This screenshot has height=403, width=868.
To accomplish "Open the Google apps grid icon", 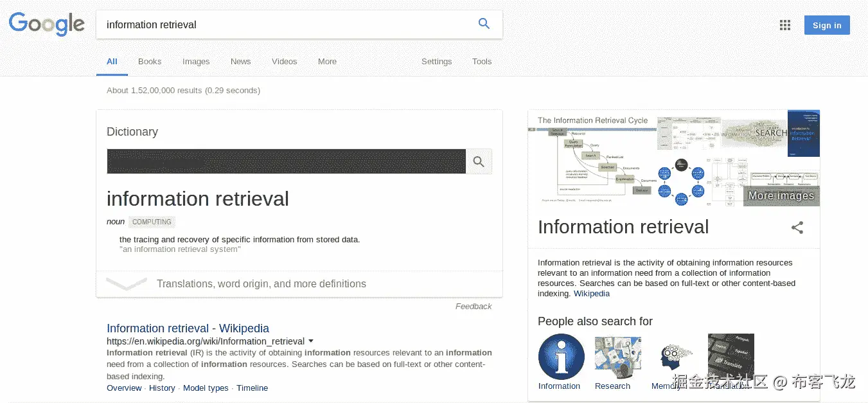I will pos(784,25).
